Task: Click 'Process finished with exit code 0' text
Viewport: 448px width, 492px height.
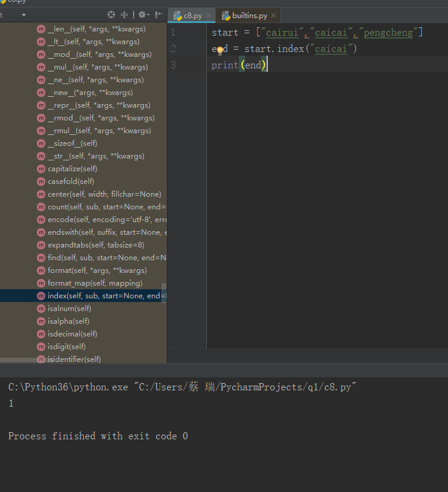Action: (x=98, y=436)
